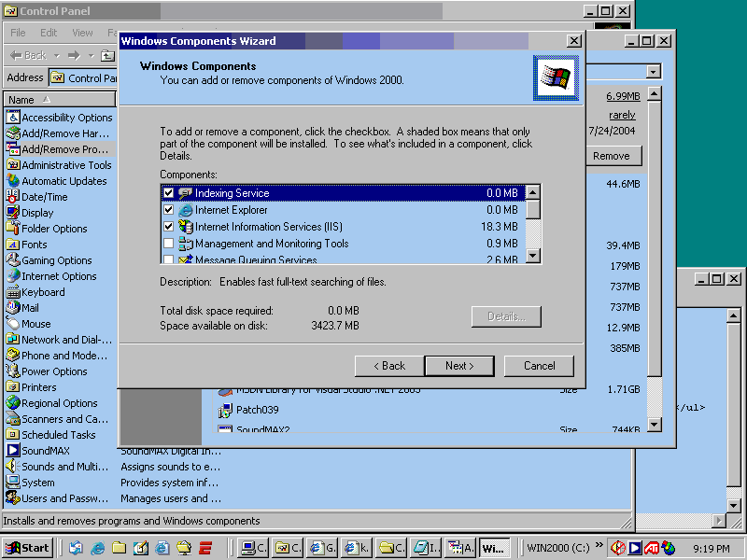Click the Next button in wizard
The width and height of the screenshot is (747, 560).
(x=459, y=366)
